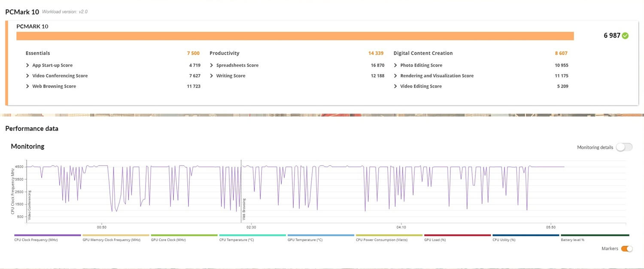Select the CPU Clock Frequency legend marker
This screenshot has height=269, width=644.
pos(47,236)
